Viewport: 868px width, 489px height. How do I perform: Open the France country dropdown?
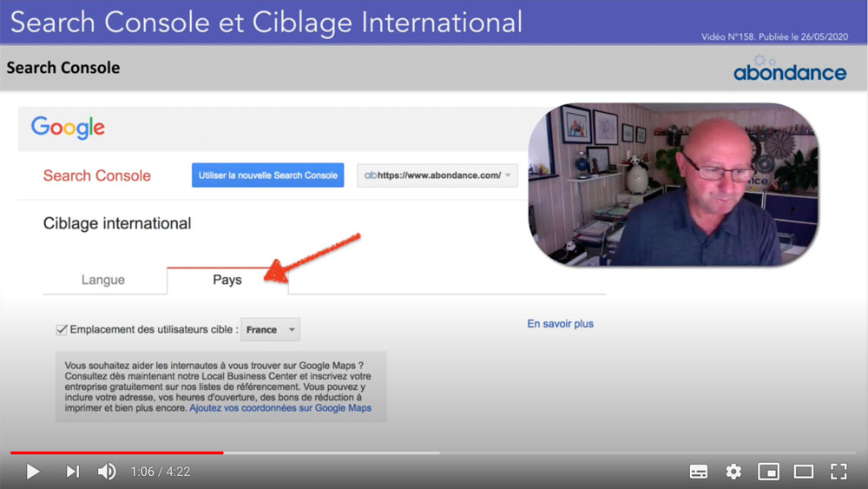pos(270,329)
